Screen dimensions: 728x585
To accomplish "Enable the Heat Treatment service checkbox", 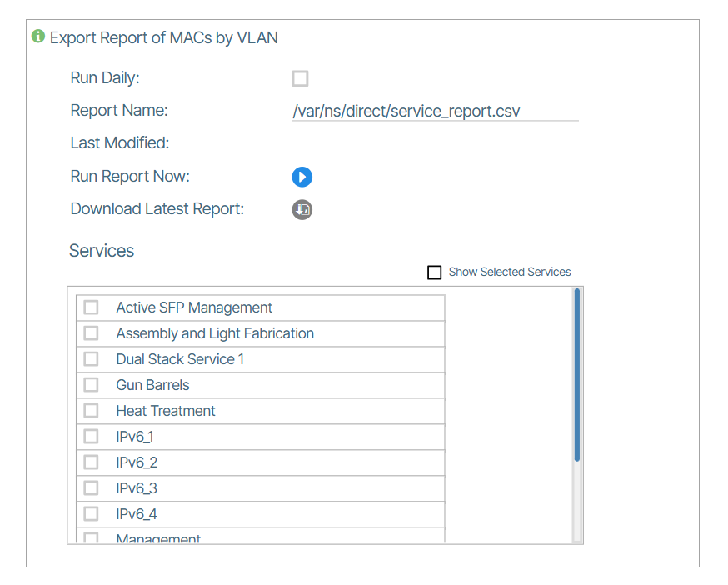I will point(91,411).
